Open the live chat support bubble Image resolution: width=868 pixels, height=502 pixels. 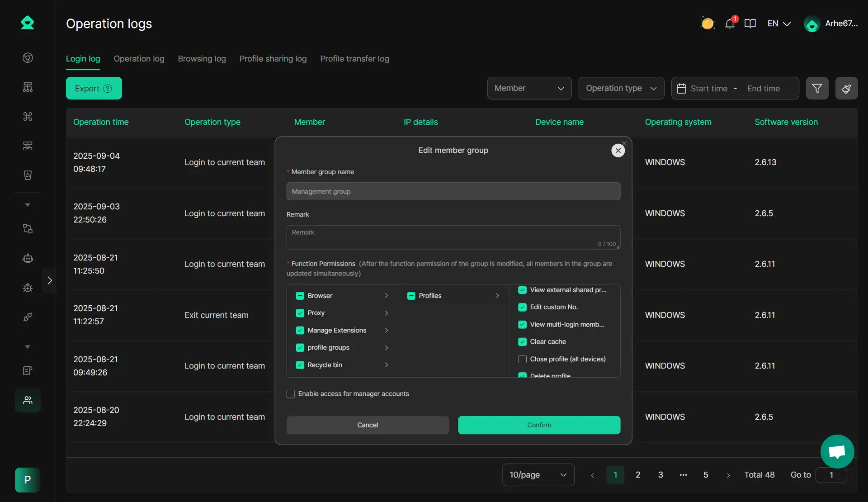pos(837,451)
